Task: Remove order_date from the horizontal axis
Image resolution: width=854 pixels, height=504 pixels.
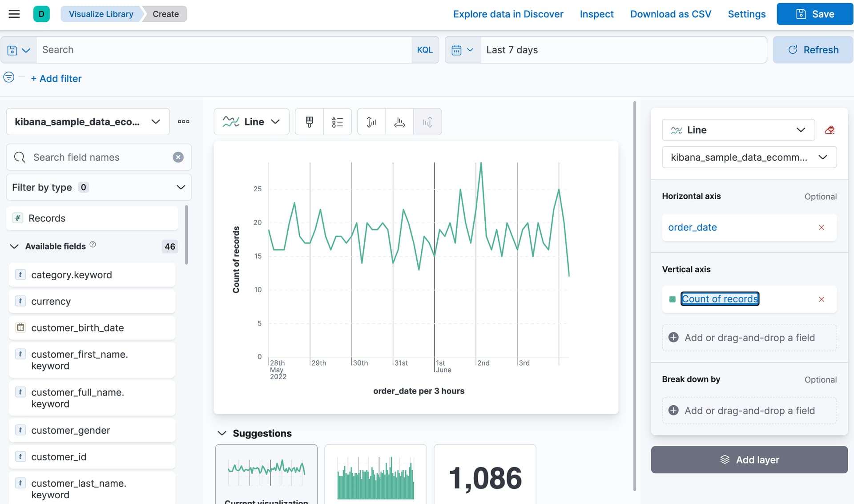Action: point(821,227)
